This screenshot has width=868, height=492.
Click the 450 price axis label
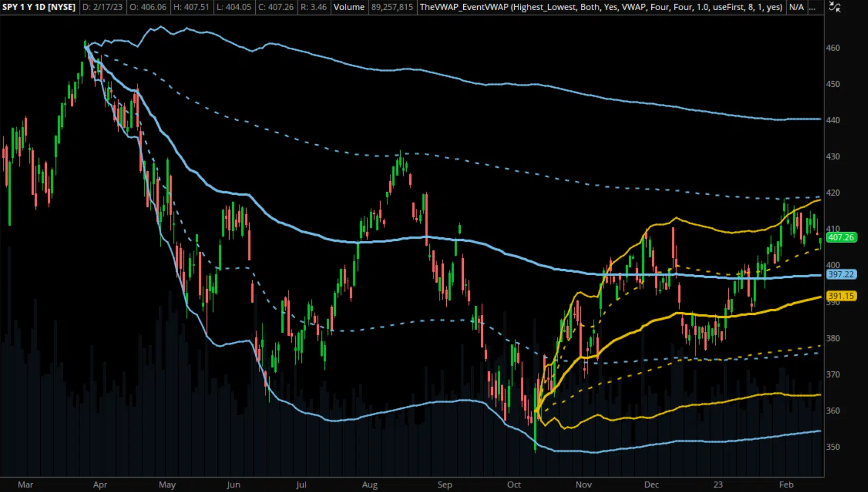[833, 84]
